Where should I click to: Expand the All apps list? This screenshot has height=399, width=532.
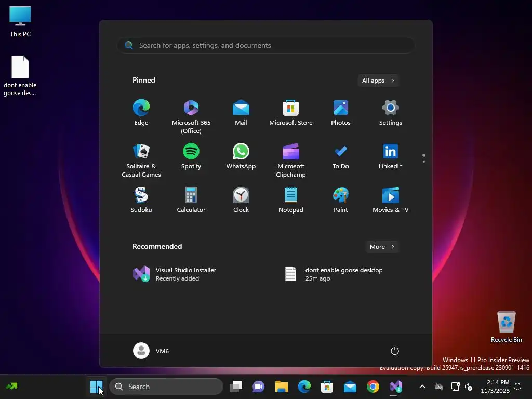378,81
